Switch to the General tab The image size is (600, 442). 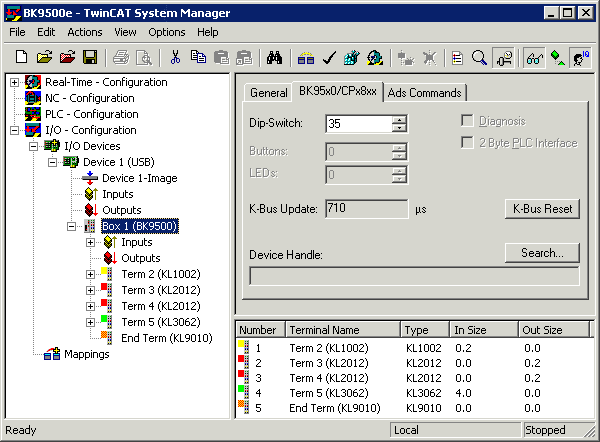coord(268,93)
